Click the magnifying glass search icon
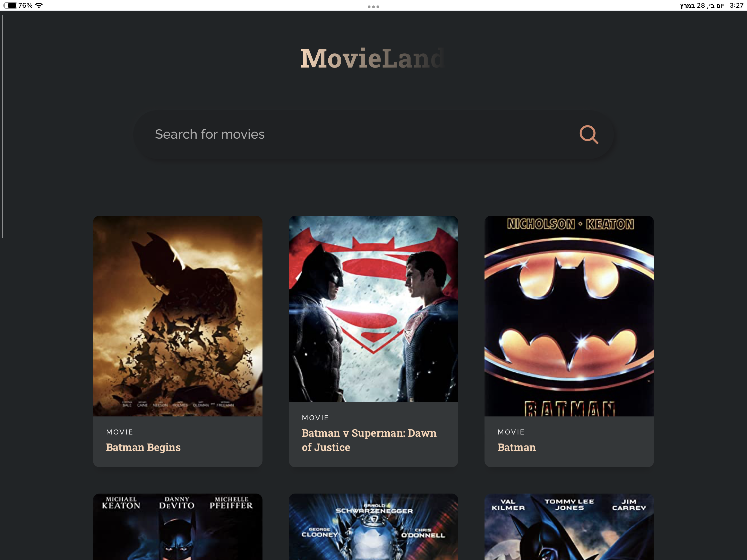Viewport: 747px width, 560px height. click(589, 135)
